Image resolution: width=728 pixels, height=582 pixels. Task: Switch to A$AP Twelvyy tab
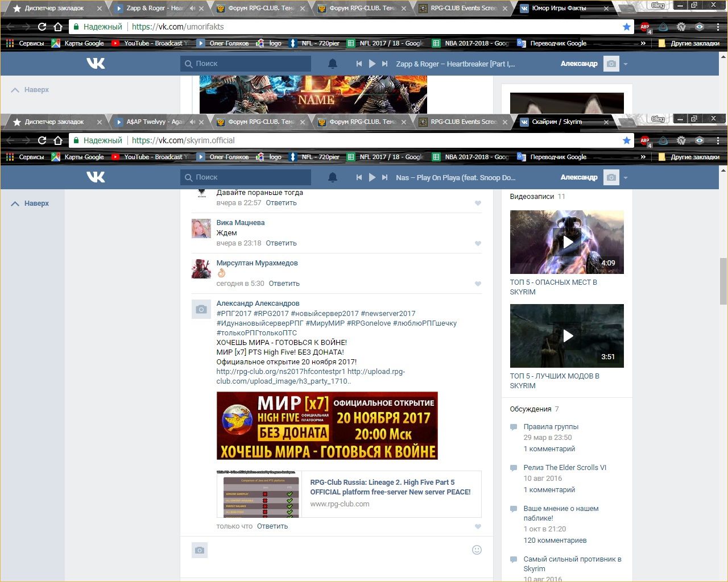click(155, 122)
